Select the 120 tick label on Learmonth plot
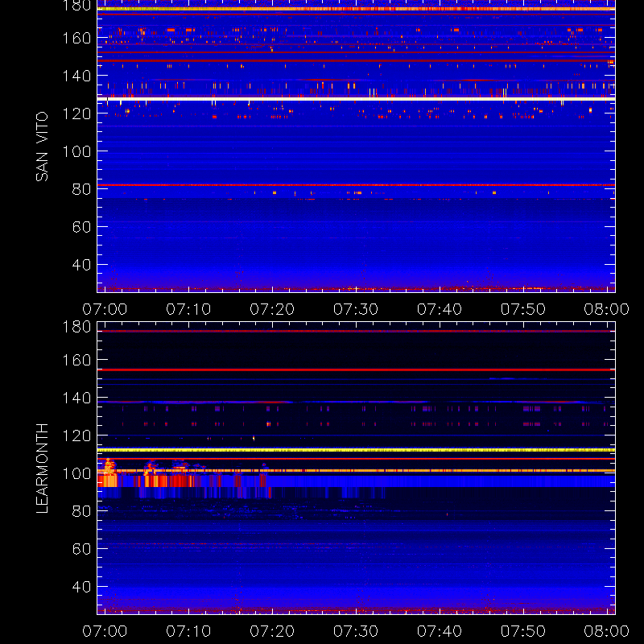The height and width of the screenshot is (644, 644). pos(76,436)
